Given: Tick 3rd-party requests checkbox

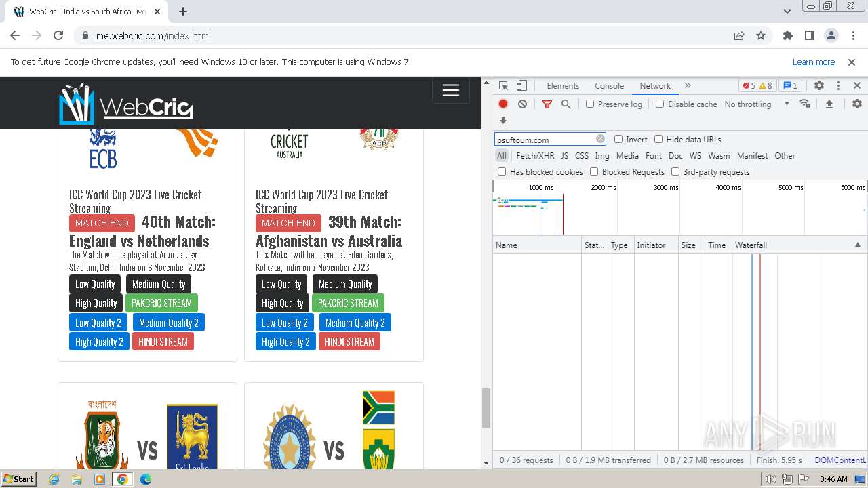Looking at the screenshot, I should (x=675, y=171).
